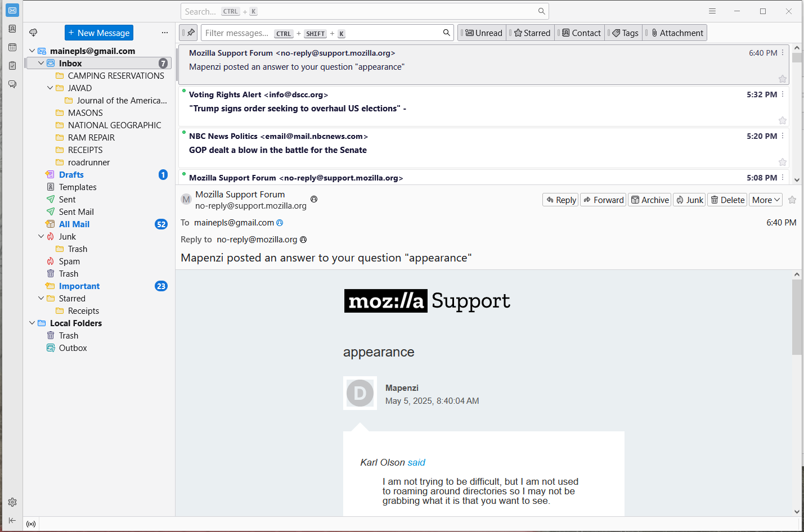Collapse the spaces toolbar
The height and width of the screenshot is (532, 804).
[12, 521]
